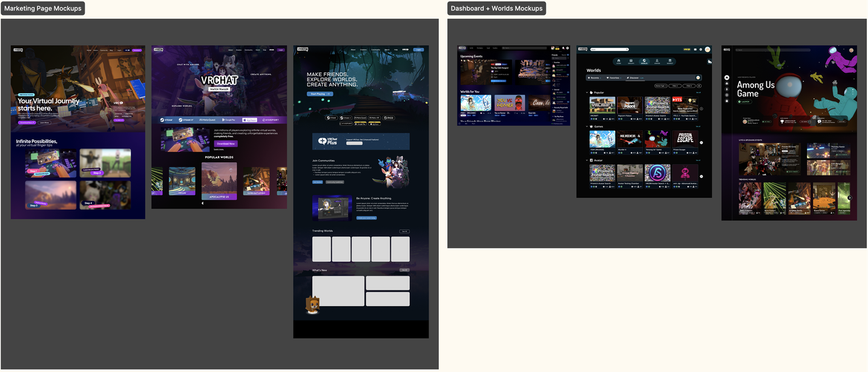Click the App Store badge in purple bar
Screen dimensions: 868x372
249,120
